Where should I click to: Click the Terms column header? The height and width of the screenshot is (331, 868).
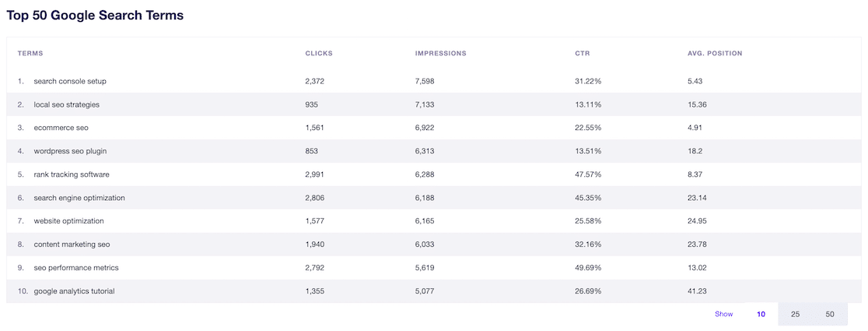click(x=30, y=54)
